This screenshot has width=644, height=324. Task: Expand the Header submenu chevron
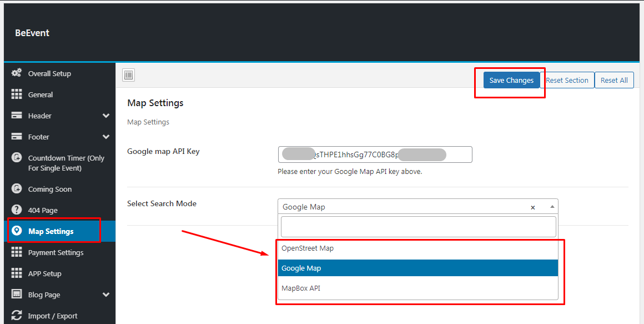(x=106, y=116)
